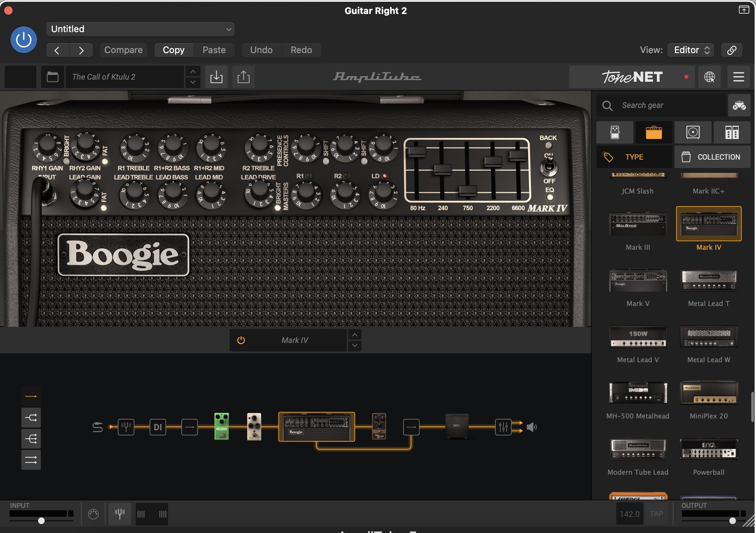
Task: Click the 80 Hz graphic EQ slider
Action: (x=417, y=152)
